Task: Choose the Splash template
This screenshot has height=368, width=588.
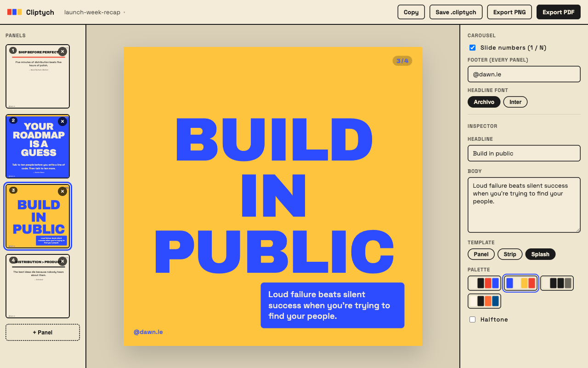Action: [540, 254]
